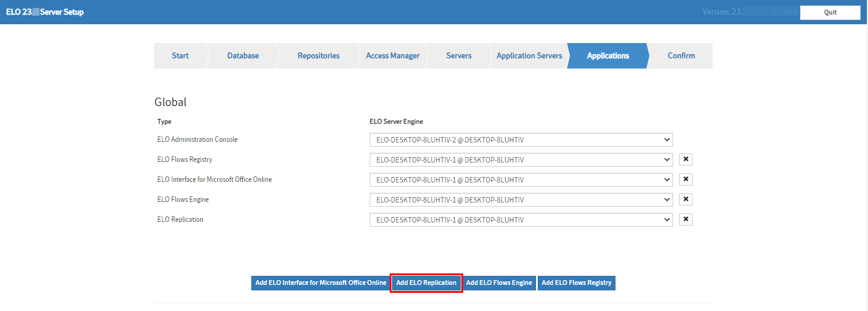This screenshot has height=311, width=868.
Task: Click Add ELO Interface for Microsoft Office Online
Action: click(x=320, y=283)
